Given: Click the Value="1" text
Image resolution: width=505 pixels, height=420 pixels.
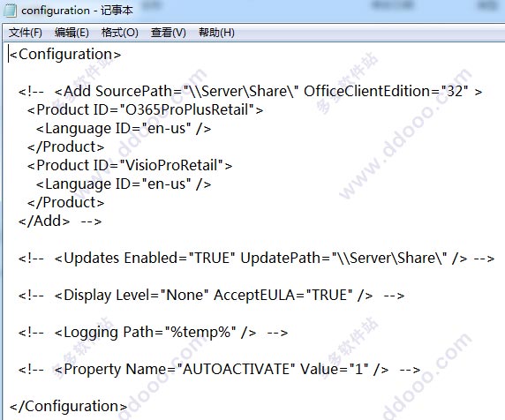Looking at the screenshot, I should pos(335,370).
